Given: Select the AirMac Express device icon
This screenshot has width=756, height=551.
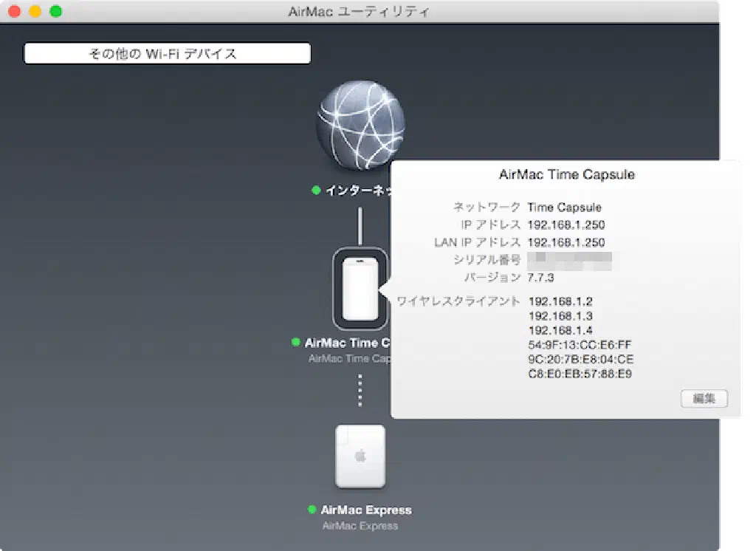Looking at the screenshot, I should point(360,456).
